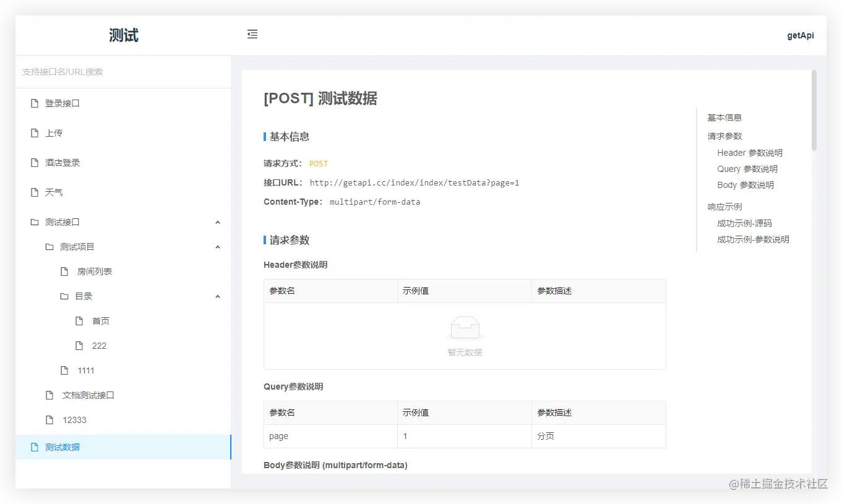
Task: Jump to 响应示例 anchor link
Action: point(724,207)
